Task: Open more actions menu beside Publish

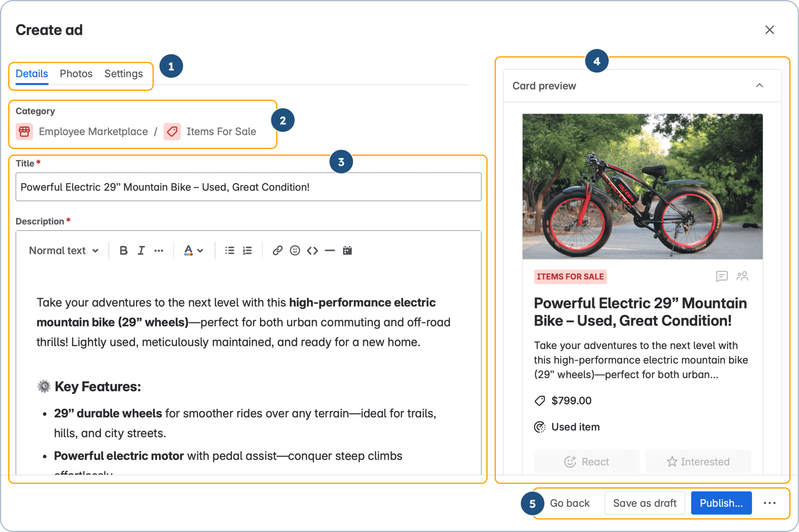Action: tap(770, 503)
